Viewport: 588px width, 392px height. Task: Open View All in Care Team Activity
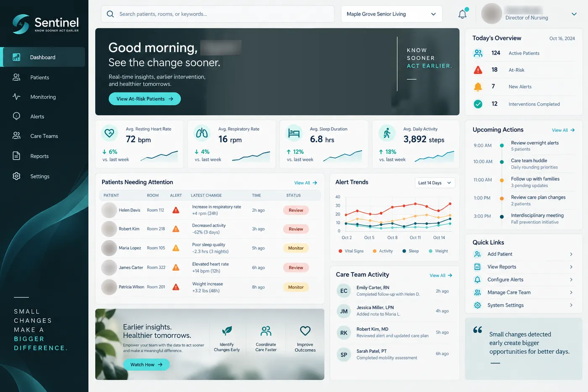pos(441,276)
